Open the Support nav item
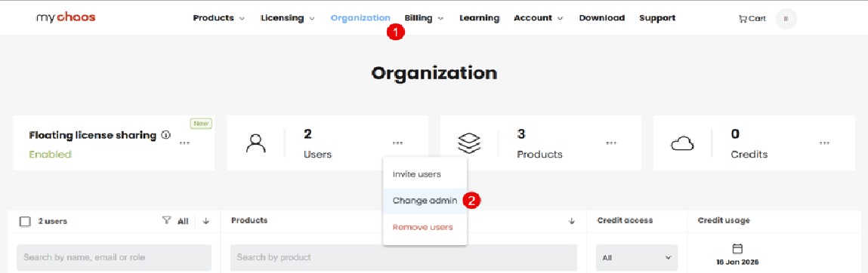Viewport: 868px width, 273px height. point(657,17)
